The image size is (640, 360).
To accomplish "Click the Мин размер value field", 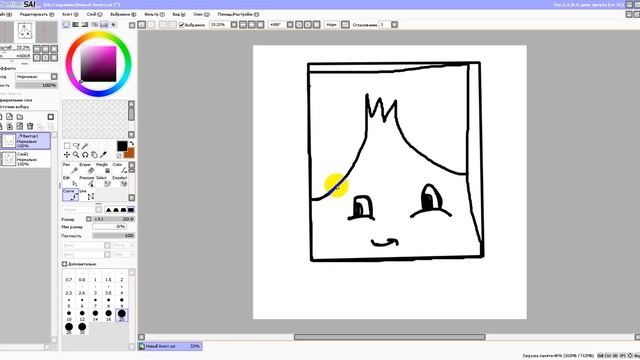I will (109, 227).
